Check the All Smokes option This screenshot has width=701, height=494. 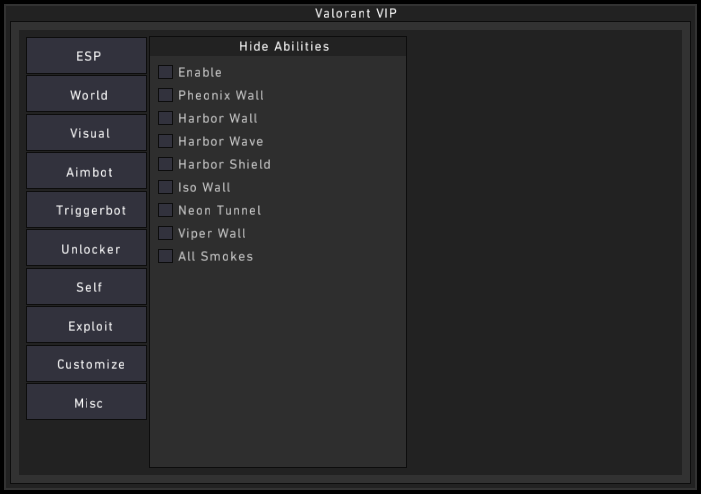166,256
